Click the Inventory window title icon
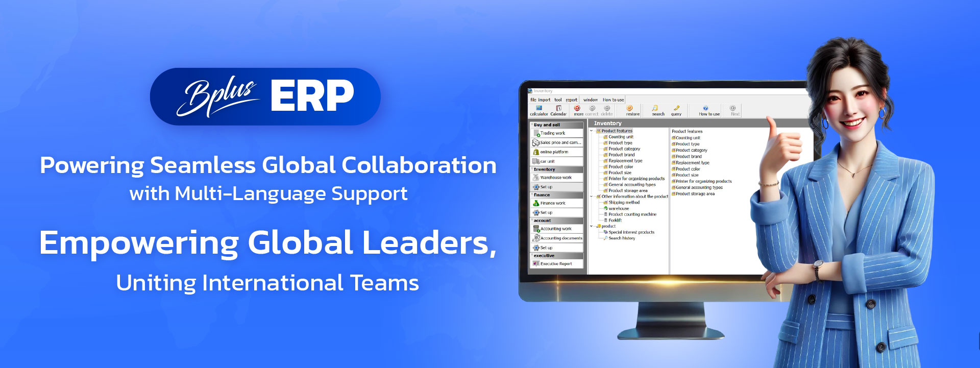 pos(530,91)
